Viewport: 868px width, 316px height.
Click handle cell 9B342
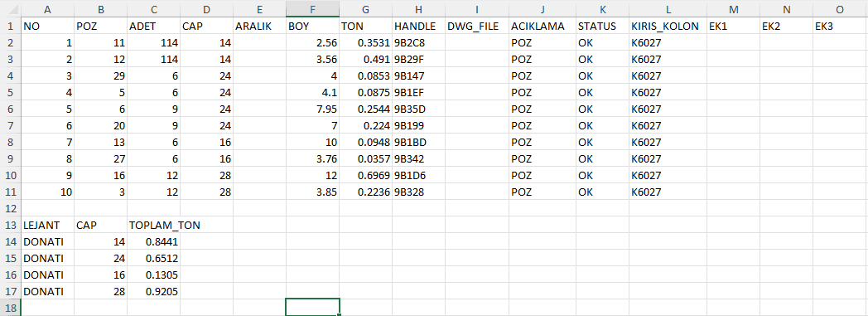click(419, 159)
